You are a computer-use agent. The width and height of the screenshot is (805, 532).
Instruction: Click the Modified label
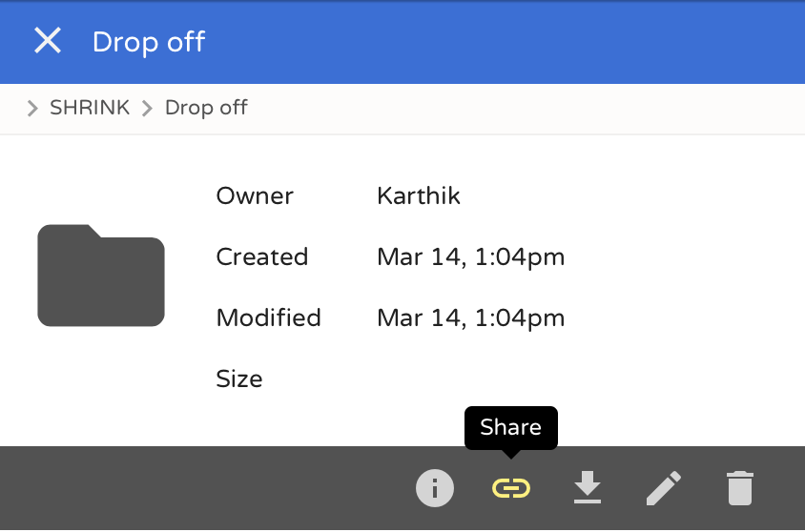tap(269, 318)
